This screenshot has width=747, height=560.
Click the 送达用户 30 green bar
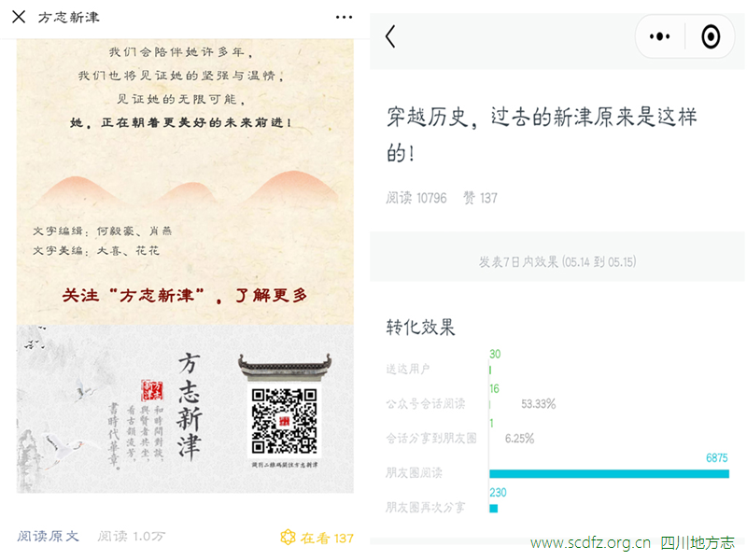pos(490,370)
